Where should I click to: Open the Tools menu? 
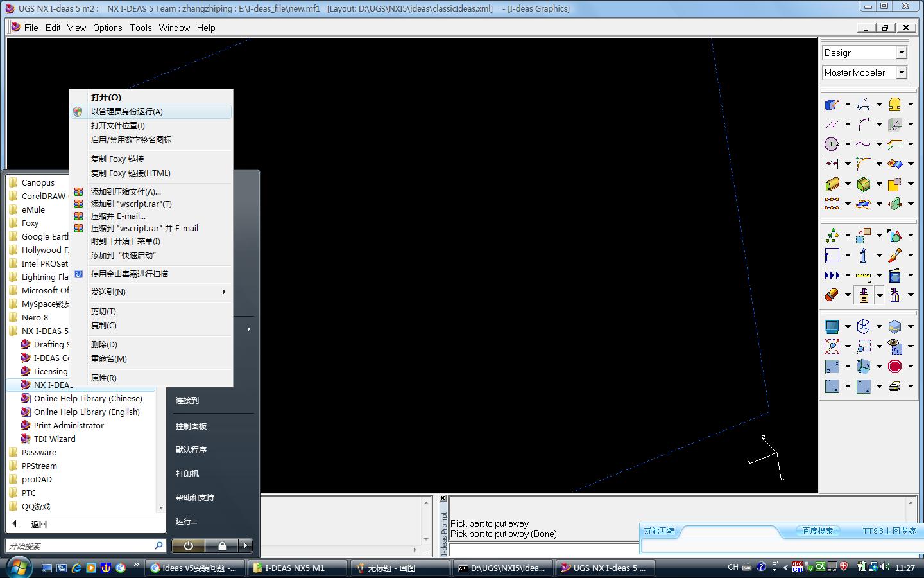coord(141,28)
